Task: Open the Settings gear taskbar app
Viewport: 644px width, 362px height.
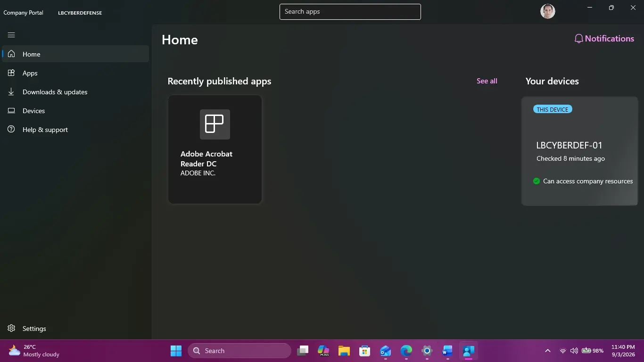Action: point(427,351)
